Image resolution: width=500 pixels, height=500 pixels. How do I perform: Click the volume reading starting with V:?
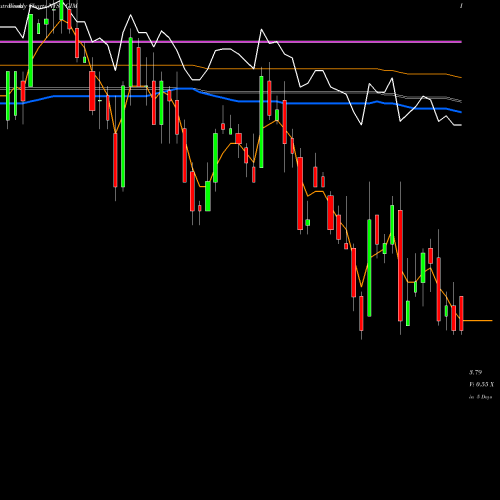(481, 385)
